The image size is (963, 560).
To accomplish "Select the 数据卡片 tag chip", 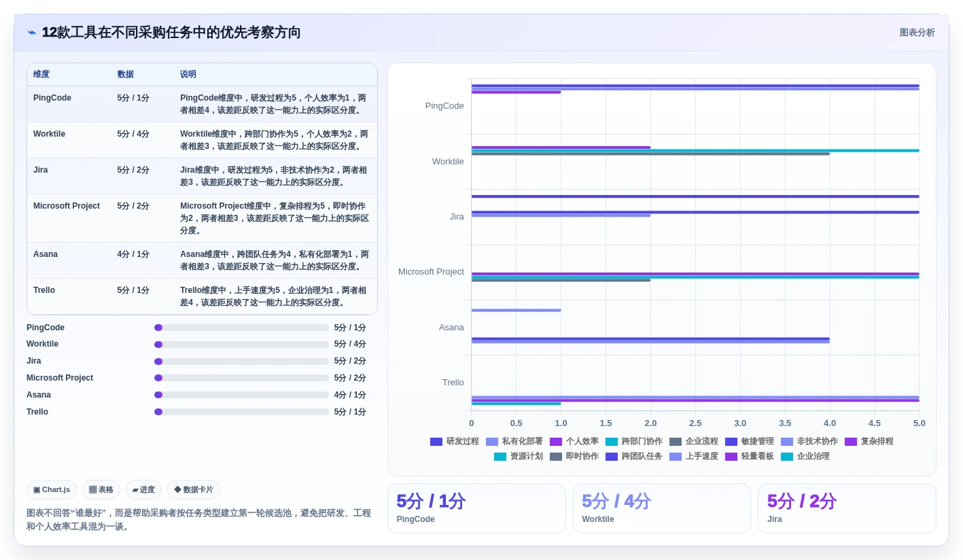I will [x=194, y=489].
